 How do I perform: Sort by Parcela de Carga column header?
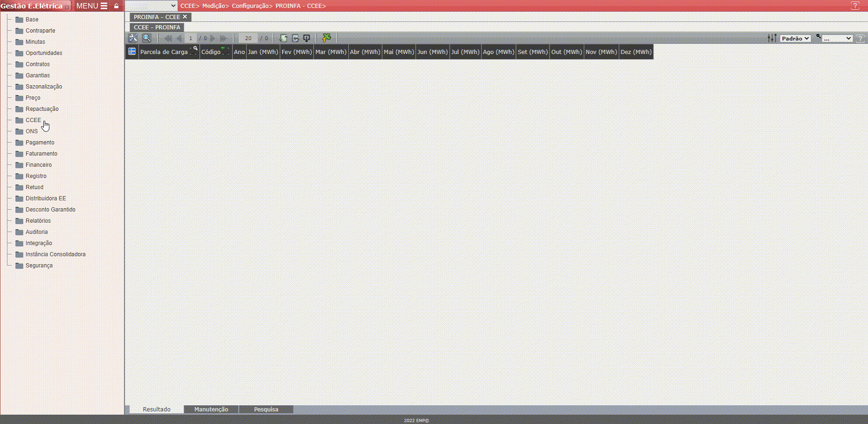point(164,52)
